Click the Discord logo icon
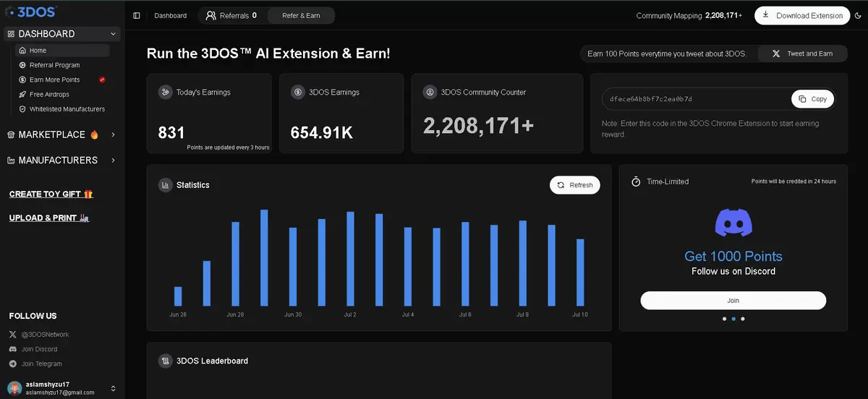The height and width of the screenshot is (399, 868). point(733,223)
